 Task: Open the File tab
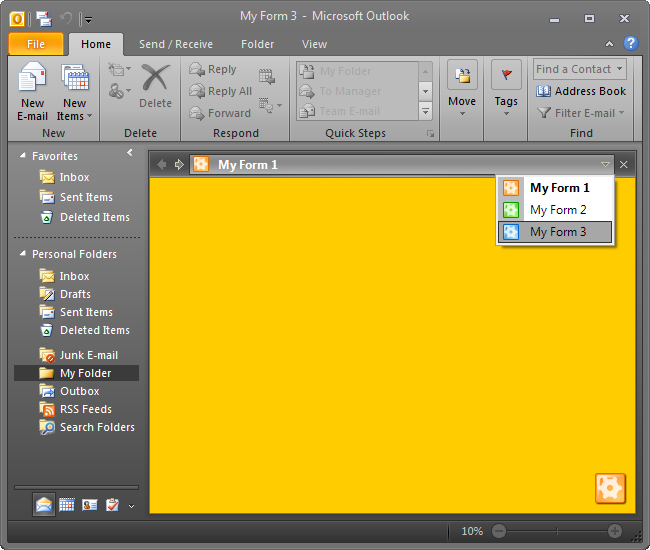pos(36,44)
